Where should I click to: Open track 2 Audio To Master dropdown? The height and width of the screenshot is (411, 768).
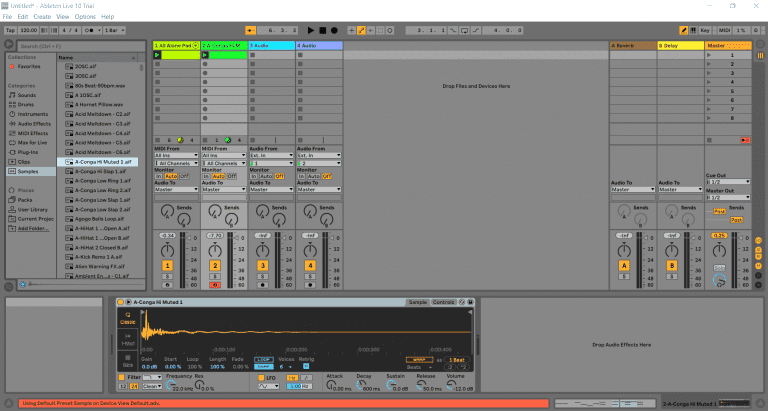[x=224, y=190]
